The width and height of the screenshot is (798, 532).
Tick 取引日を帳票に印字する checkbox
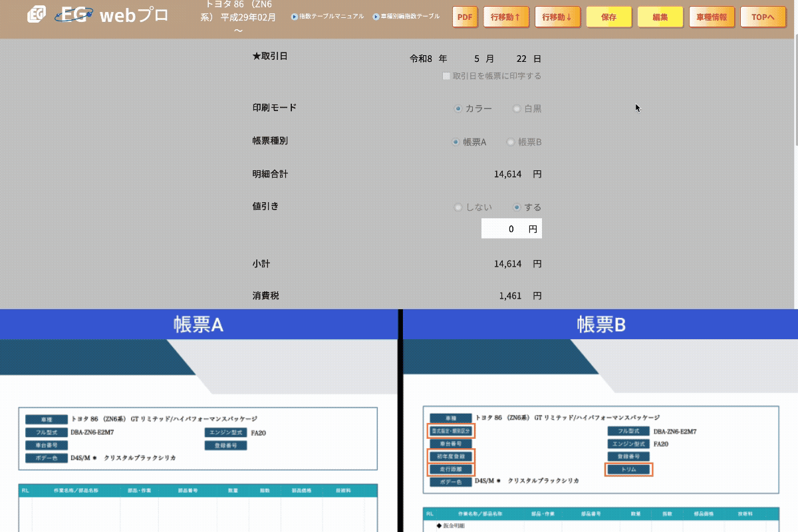pyautogui.click(x=447, y=76)
